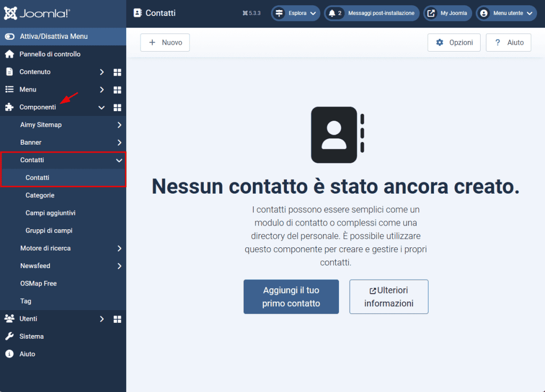Select the Aiuto info icon at sidebar bottom
The height and width of the screenshot is (392, 545).
[x=11, y=354]
